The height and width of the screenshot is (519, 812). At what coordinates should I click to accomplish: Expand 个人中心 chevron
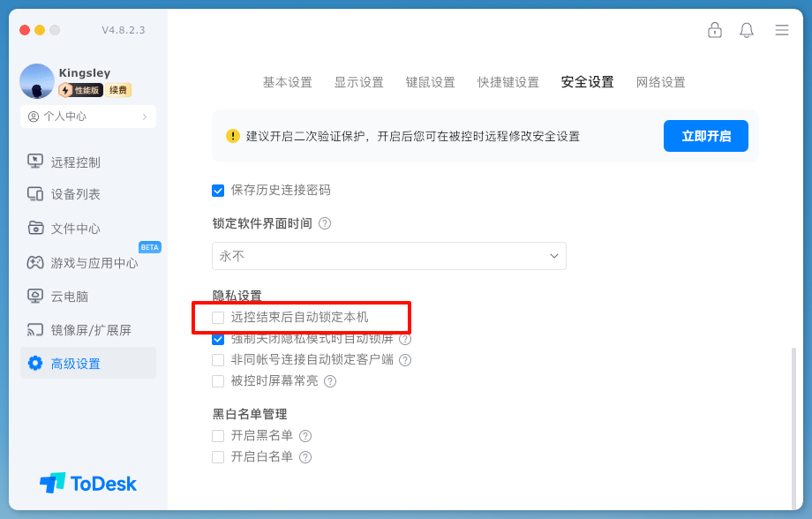pyautogui.click(x=145, y=117)
